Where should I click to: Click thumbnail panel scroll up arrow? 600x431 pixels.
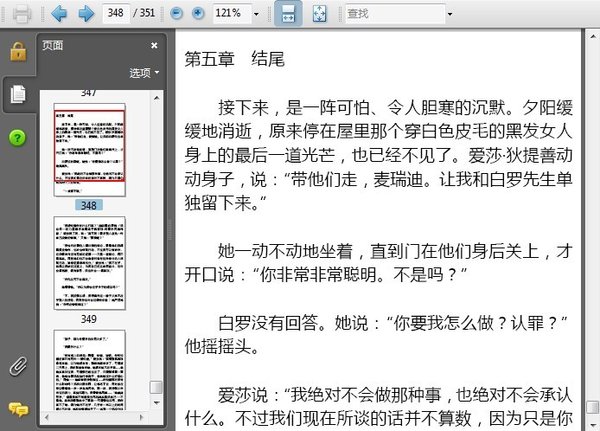pos(157,98)
